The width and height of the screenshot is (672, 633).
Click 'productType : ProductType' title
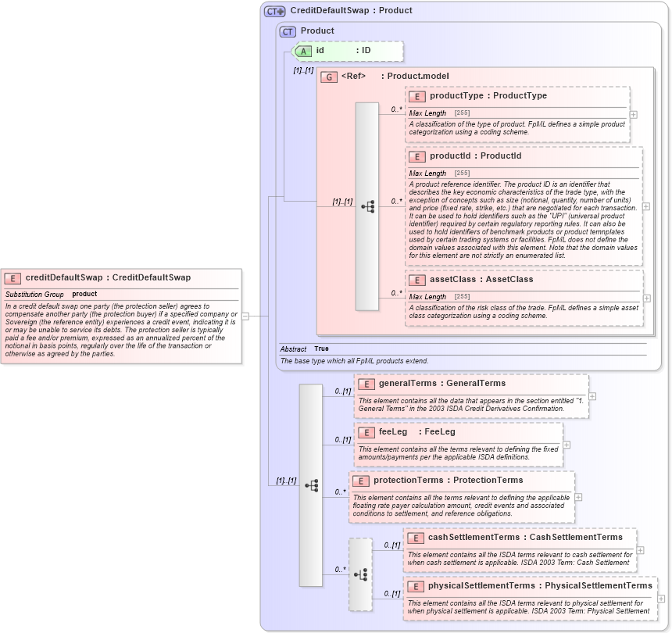tap(488, 95)
